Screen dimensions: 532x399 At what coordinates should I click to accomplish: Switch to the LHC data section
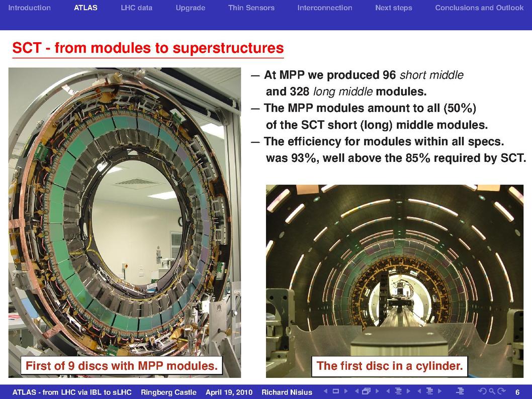(137, 8)
